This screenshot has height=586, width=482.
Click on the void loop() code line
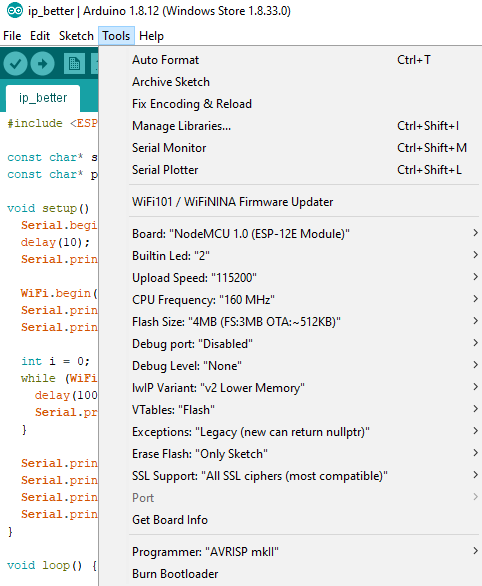tap(52, 565)
